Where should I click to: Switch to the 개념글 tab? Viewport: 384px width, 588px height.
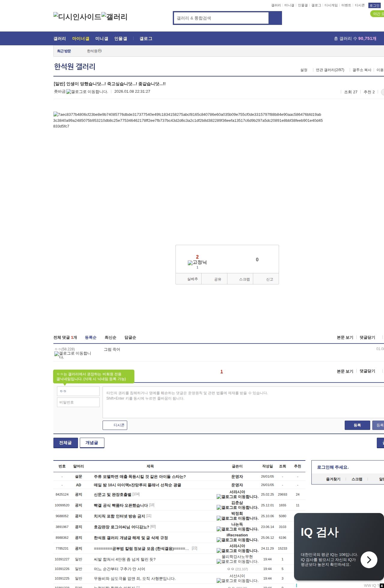(x=92, y=443)
